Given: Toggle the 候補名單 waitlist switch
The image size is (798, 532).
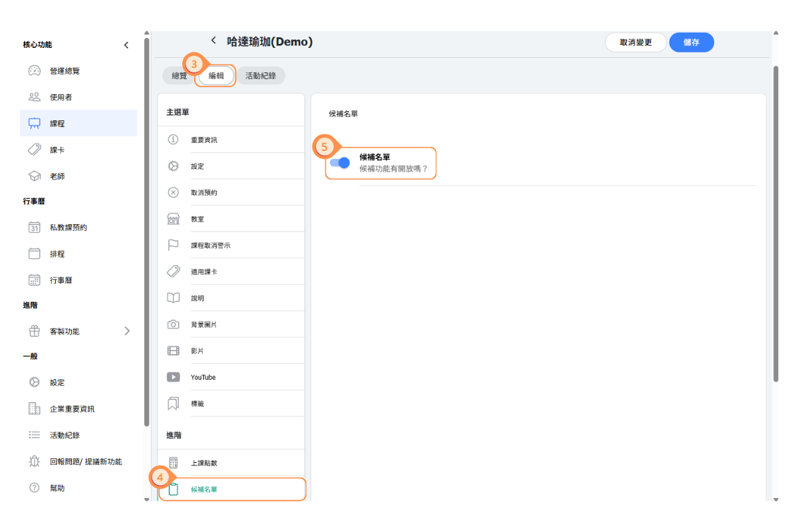Looking at the screenshot, I should click(x=340, y=163).
